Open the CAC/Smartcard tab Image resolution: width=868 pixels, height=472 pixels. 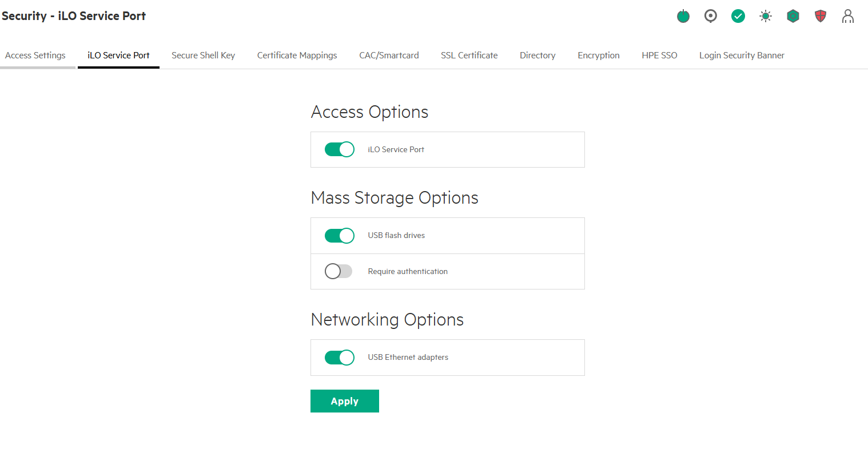(389, 55)
